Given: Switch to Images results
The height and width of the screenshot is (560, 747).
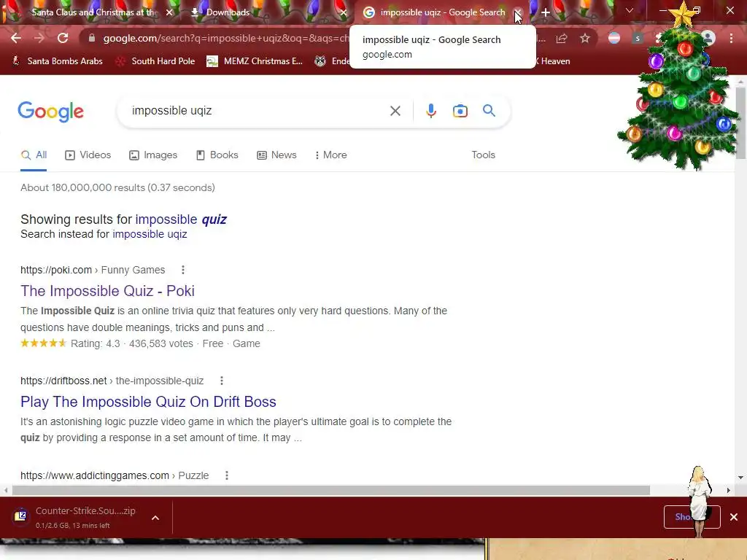Looking at the screenshot, I should [153, 155].
